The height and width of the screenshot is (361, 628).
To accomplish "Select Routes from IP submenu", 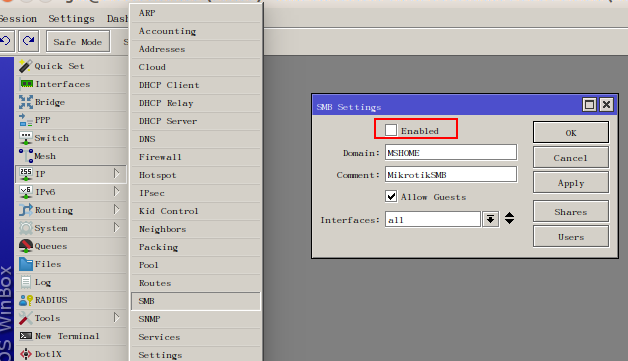I will click(196, 283).
